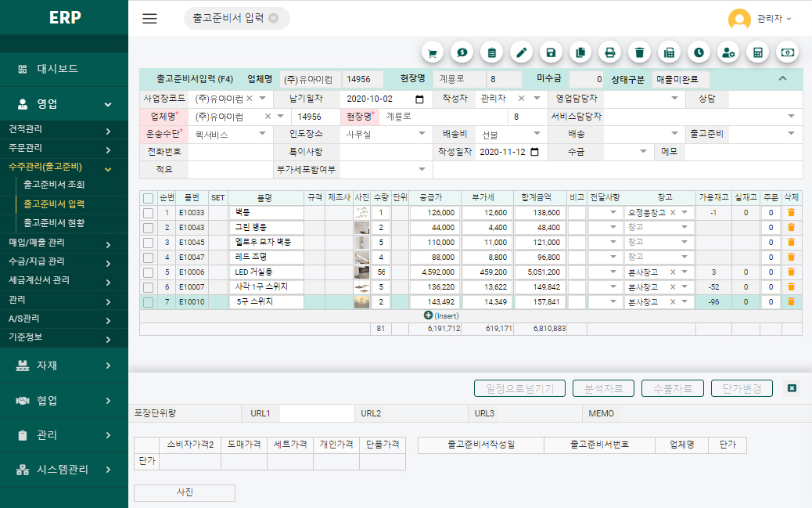Viewport: 812px width, 508px height.
Task: Click the add-user icon in the toolbar
Action: coord(727,52)
